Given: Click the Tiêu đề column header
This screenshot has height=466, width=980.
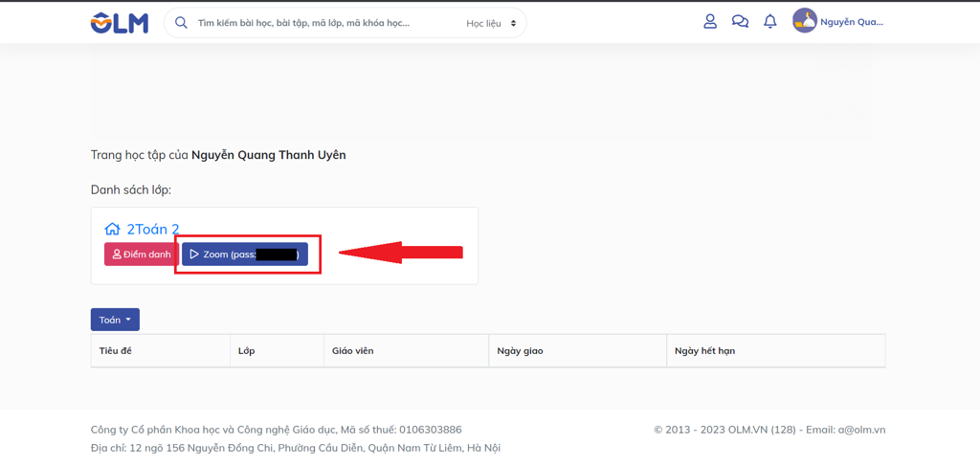Looking at the screenshot, I should tap(161, 351).
